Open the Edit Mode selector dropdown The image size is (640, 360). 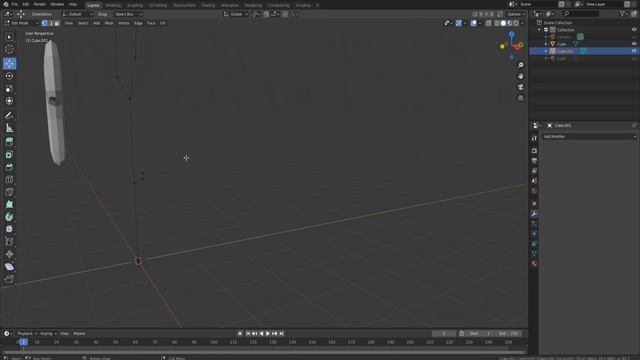[x=22, y=23]
